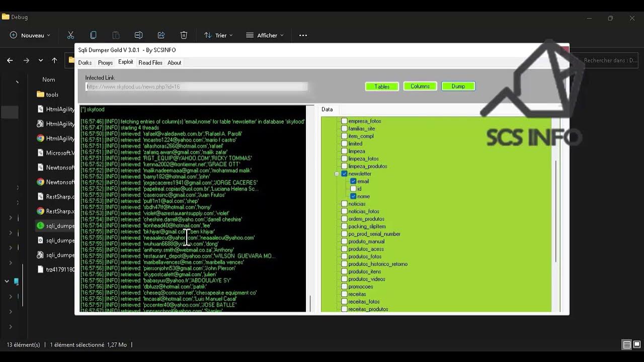Screen dimensions: 644x362
Task: Click the Tables button
Action: pyautogui.click(x=382, y=86)
